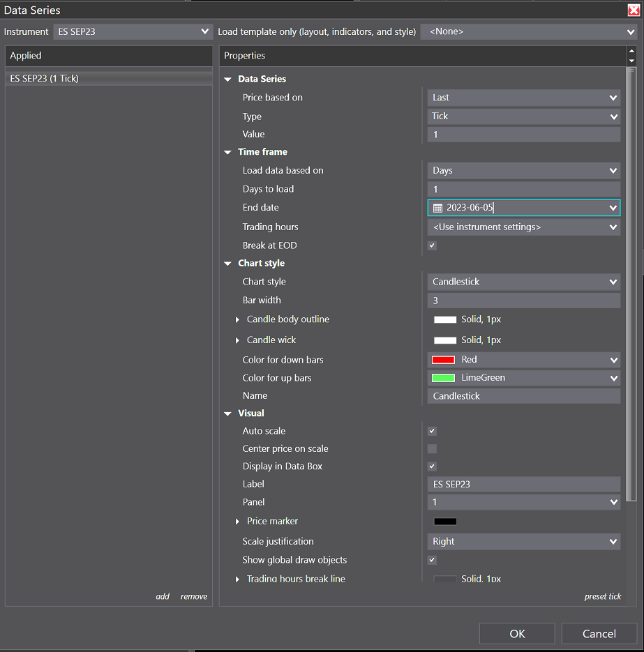Viewport: 644px width, 652px height.
Task: Click the Candle body outline white swatch
Action: (445, 320)
